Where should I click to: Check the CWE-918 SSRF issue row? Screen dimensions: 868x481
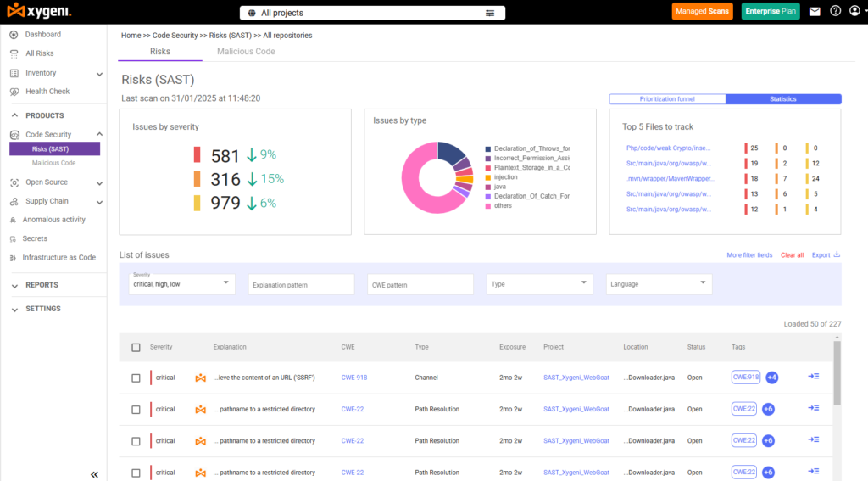[136, 378]
